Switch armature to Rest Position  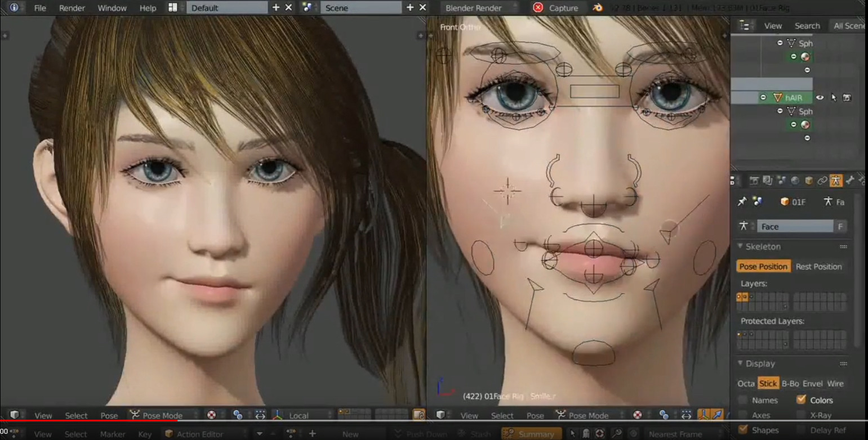click(819, 266)
